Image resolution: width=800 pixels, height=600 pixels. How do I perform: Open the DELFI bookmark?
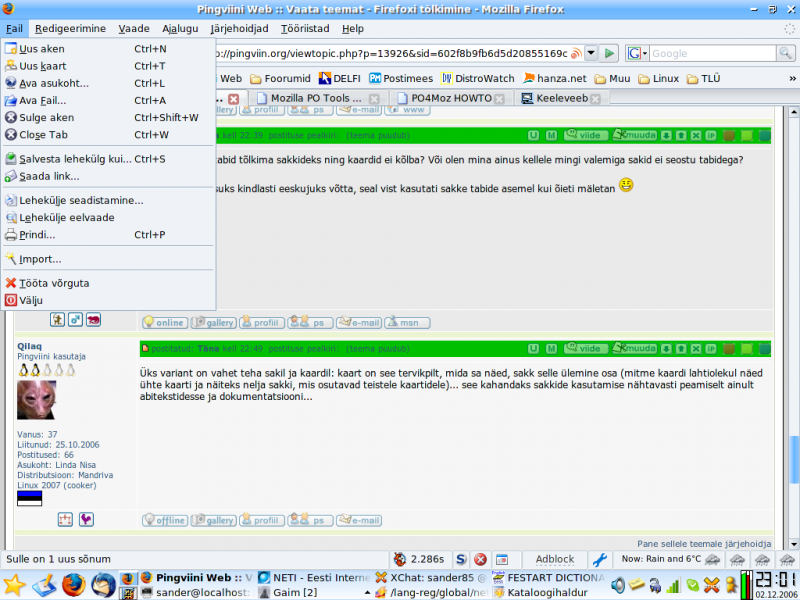(x=340, y=79)
